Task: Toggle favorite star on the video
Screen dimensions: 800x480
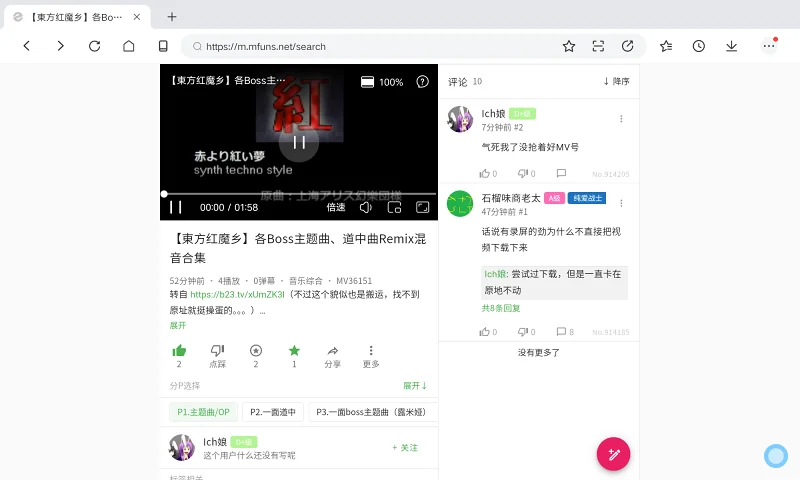Action: pos(294,350)
